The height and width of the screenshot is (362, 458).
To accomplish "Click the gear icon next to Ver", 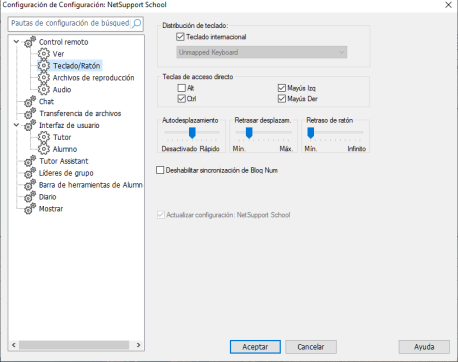I will tap(44, 54).
